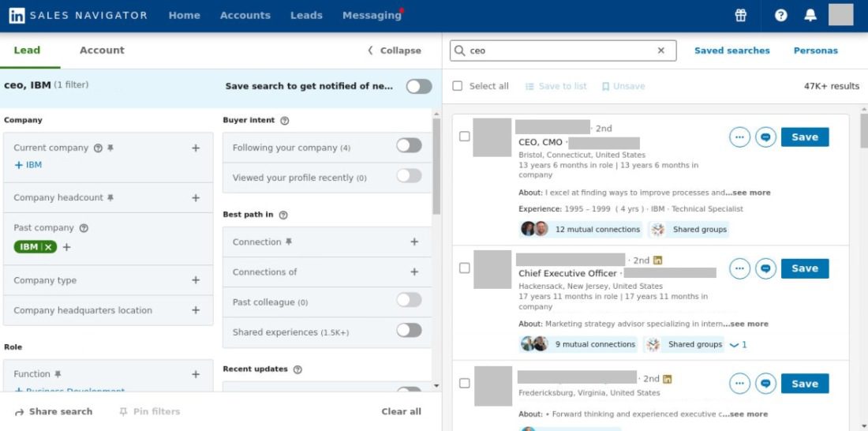Screen dimensions: 868x431
Task: Pin the Company headcount filter
Action: tap(110, 198)
